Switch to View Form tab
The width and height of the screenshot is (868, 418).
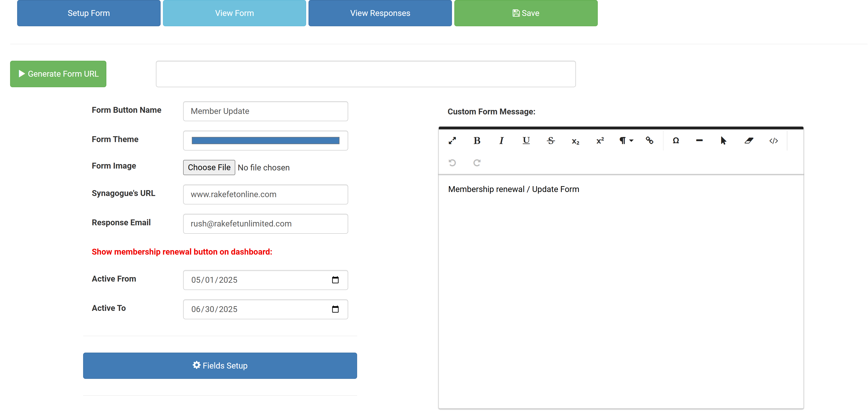coord(234,13)
